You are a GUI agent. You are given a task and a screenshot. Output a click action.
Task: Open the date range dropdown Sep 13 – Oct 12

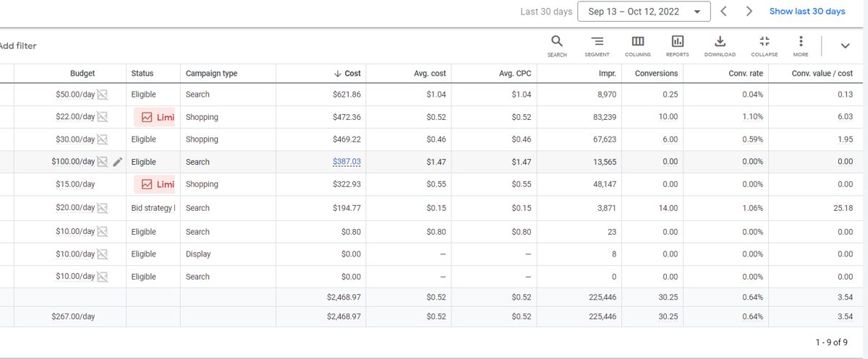(644, 12)
